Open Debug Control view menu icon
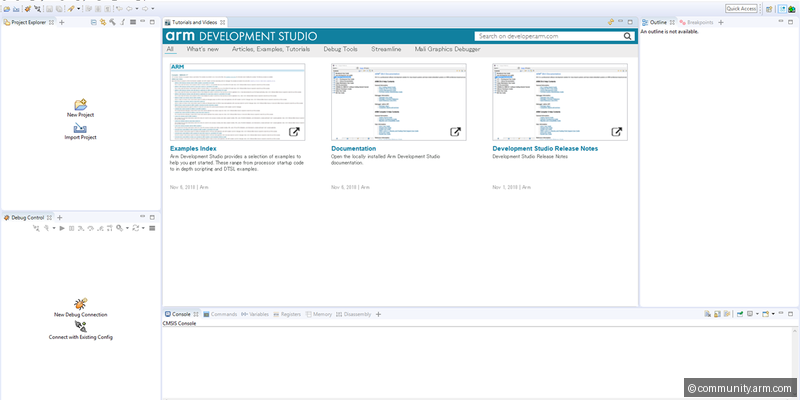Screen dimensions: 800x400 [x=152, y=228]
